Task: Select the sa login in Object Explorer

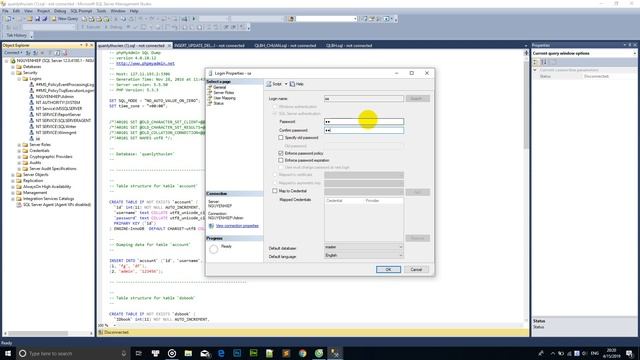Action: pyautogui.click(x=38, y=139)
